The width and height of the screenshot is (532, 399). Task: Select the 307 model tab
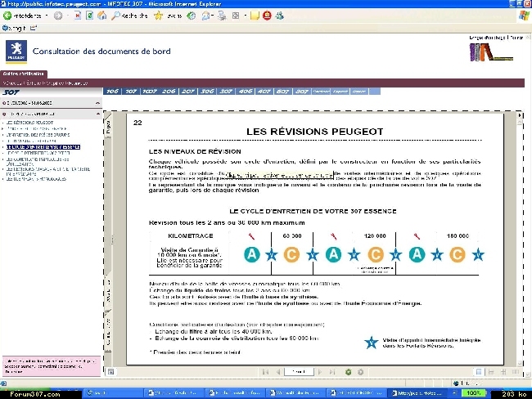(226, 92)
